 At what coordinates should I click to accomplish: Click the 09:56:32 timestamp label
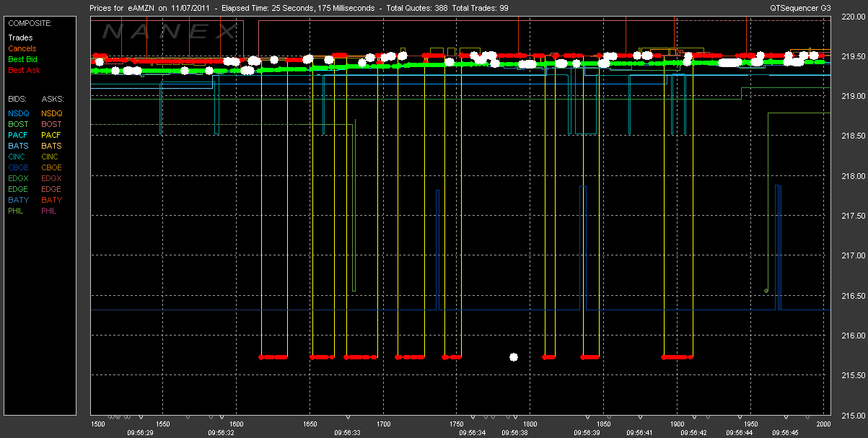[x=220, y=433]
